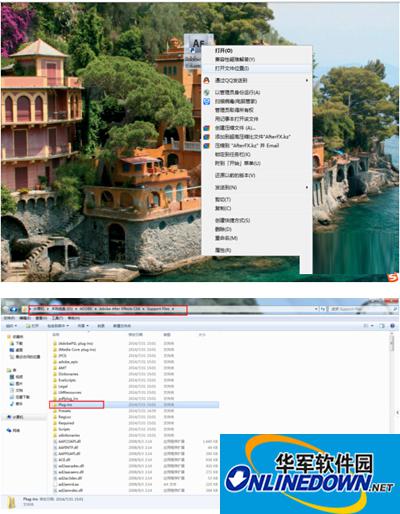Click the 刻录 toolbar button

101,326
